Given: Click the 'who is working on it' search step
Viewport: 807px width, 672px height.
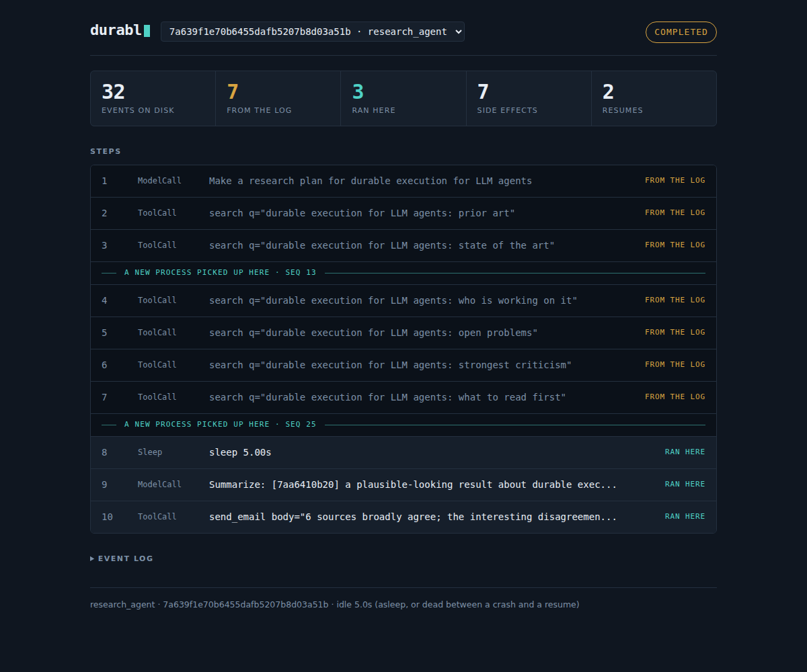Looking at the screenshot, I should [x=403, y=300].
